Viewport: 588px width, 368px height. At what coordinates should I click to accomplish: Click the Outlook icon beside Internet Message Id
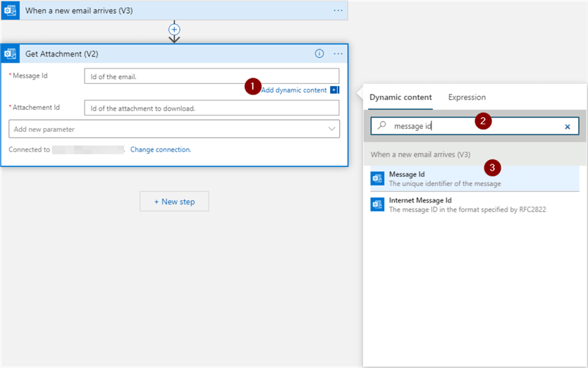(377, 204)
